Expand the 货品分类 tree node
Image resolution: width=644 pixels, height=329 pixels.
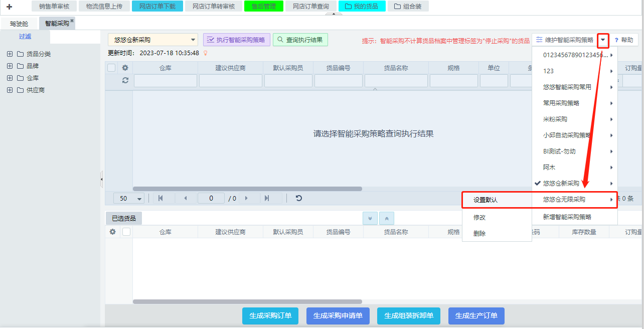pyautogui.click(x=10, y=54)
